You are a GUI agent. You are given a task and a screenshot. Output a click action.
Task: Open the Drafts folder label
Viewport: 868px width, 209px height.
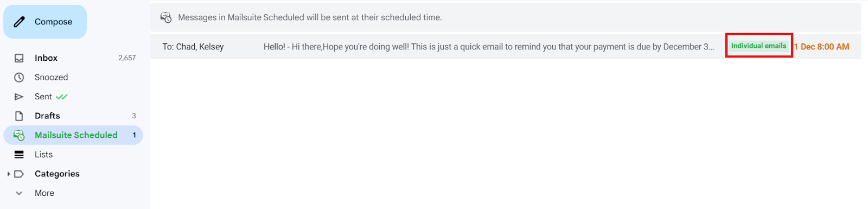pos(47,116)
